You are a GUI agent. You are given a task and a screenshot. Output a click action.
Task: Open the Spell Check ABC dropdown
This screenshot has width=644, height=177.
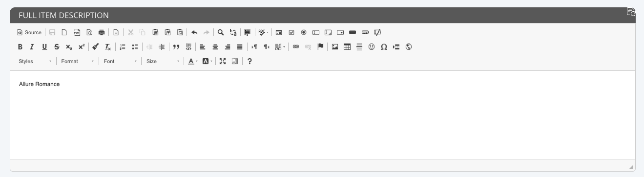pos(264,32)
